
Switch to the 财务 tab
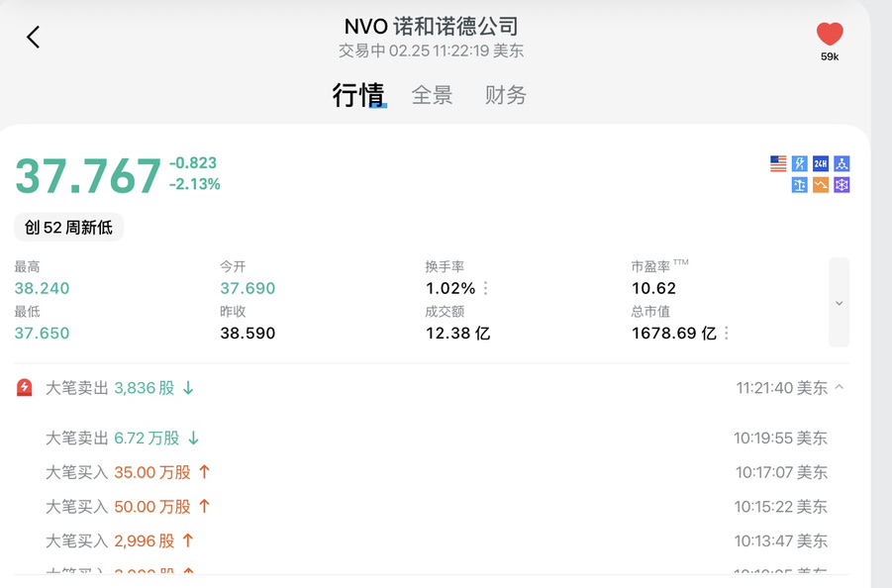click(505, 95)
